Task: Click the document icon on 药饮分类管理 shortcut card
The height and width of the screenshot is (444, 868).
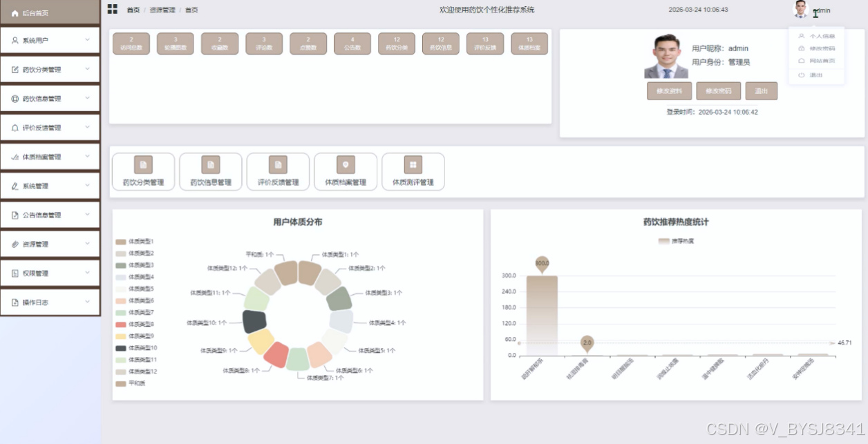Action: tap(143, 164)
